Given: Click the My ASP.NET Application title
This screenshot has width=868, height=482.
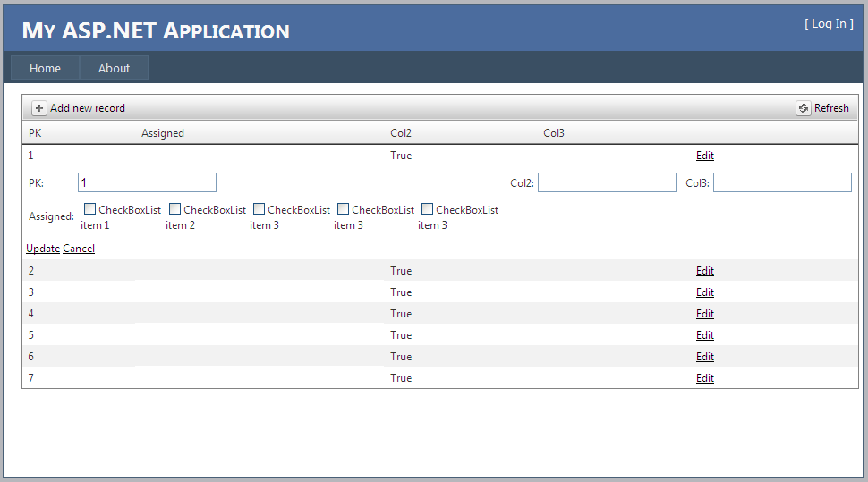Looking at the screenshot, I should 156,31.
